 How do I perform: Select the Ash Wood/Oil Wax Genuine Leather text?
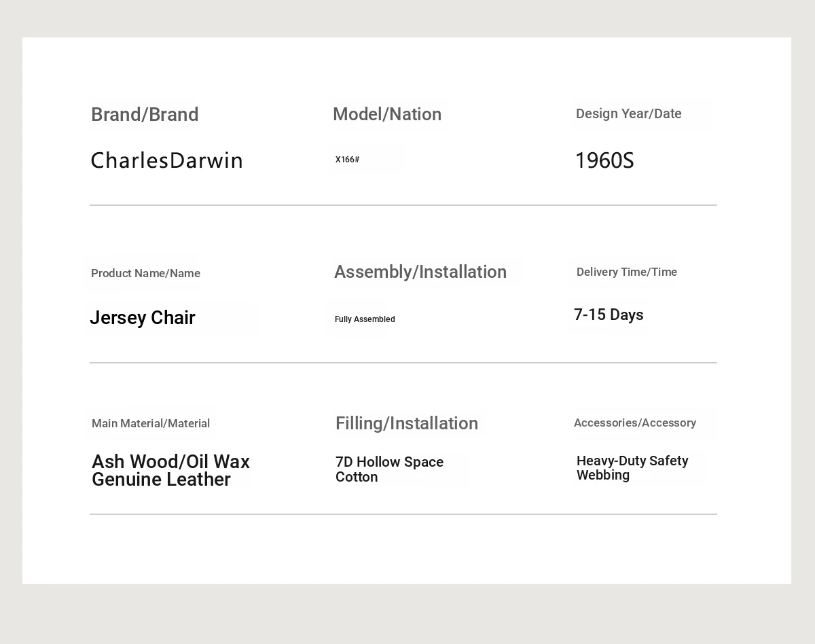170,470
